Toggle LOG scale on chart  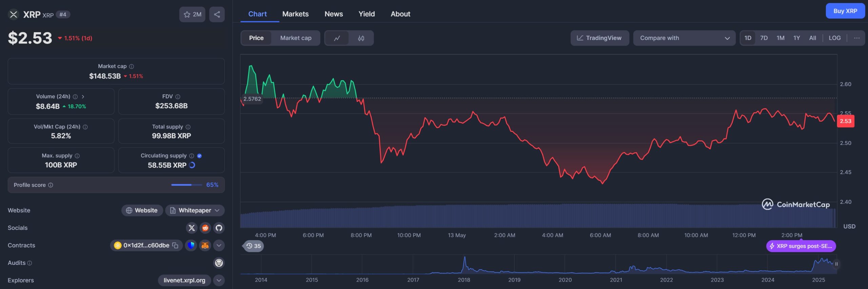point(835,38)
